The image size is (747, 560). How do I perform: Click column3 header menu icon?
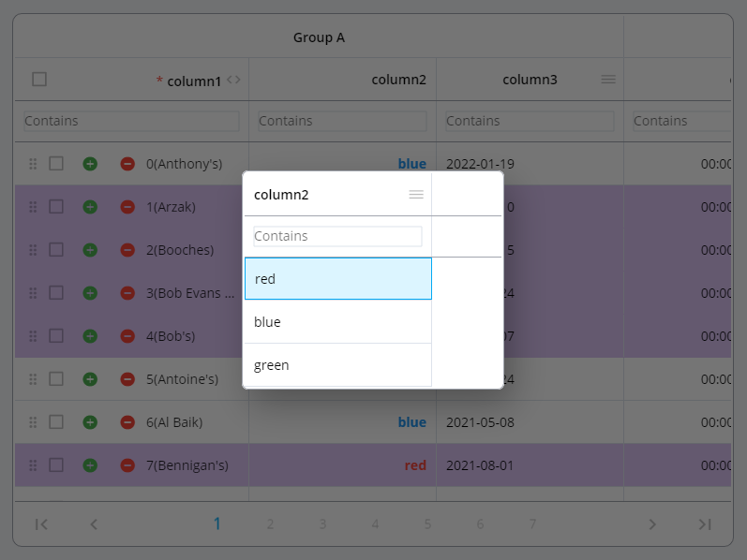(x=608, y=80)
